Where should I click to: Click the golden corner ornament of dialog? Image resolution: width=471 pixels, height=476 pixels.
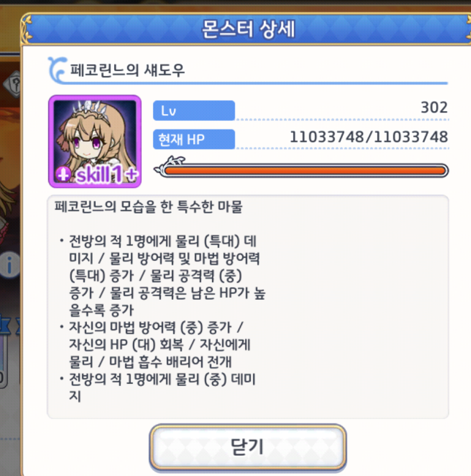coord(27,30)
